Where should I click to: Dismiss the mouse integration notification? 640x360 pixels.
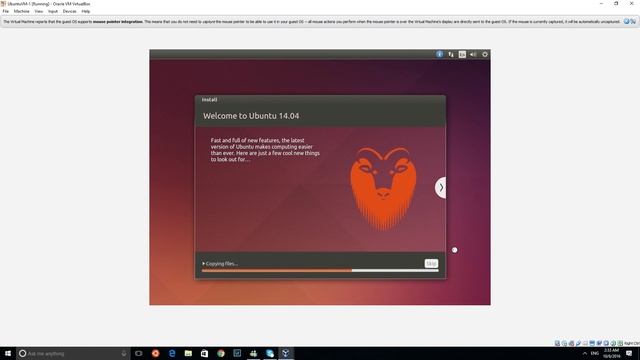coord(626,22)
